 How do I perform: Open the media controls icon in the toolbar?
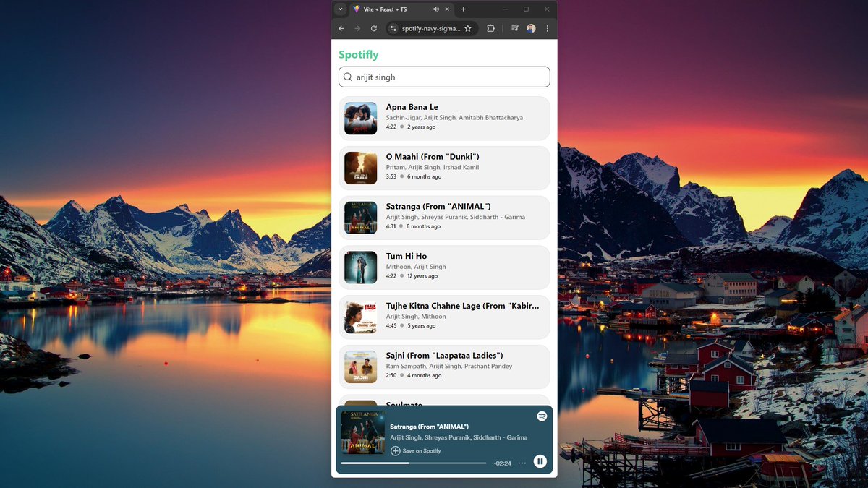[514, 28]
